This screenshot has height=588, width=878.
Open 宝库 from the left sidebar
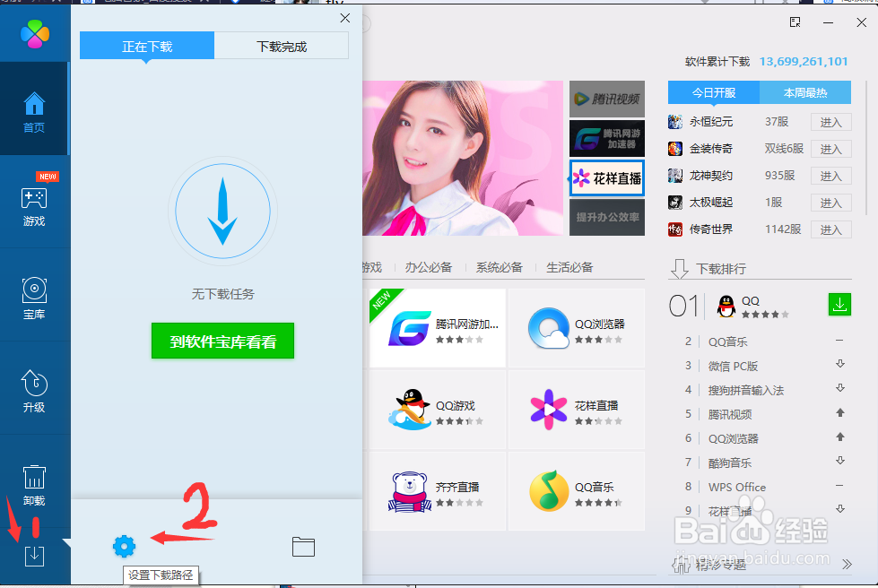(x=34, y=296)
